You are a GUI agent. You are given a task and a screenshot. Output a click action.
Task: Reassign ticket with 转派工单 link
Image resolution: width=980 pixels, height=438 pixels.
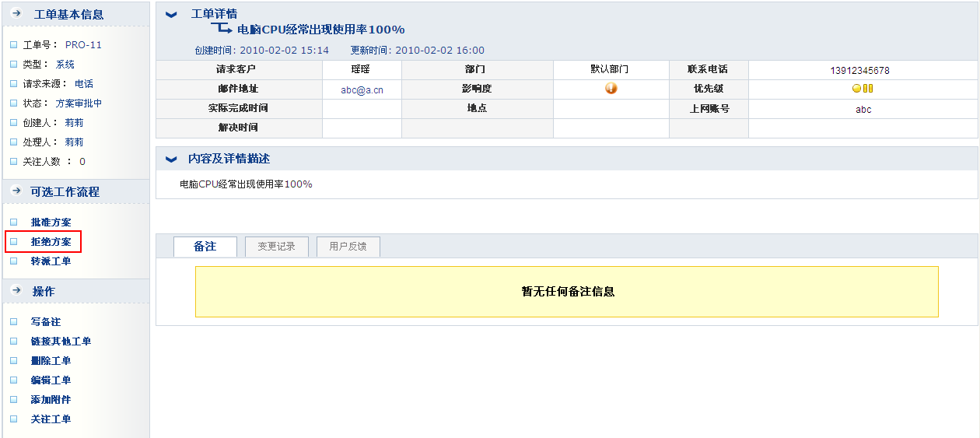coord(51,261)
